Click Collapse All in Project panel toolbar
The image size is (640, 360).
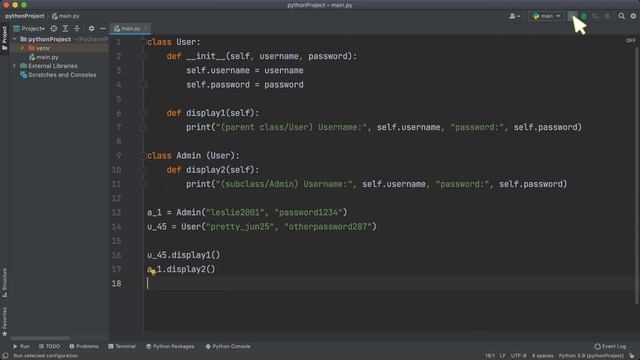(77, 29)
